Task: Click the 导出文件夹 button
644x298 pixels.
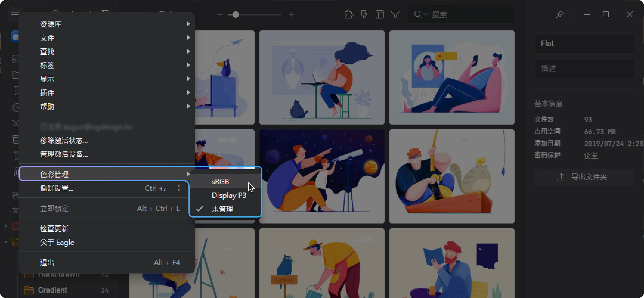Action: pyautogui.click(x=584, y=177)
